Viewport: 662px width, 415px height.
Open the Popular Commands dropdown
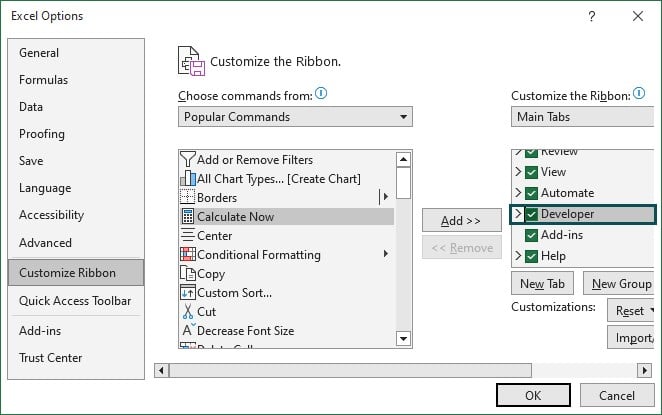coord(295,117)
